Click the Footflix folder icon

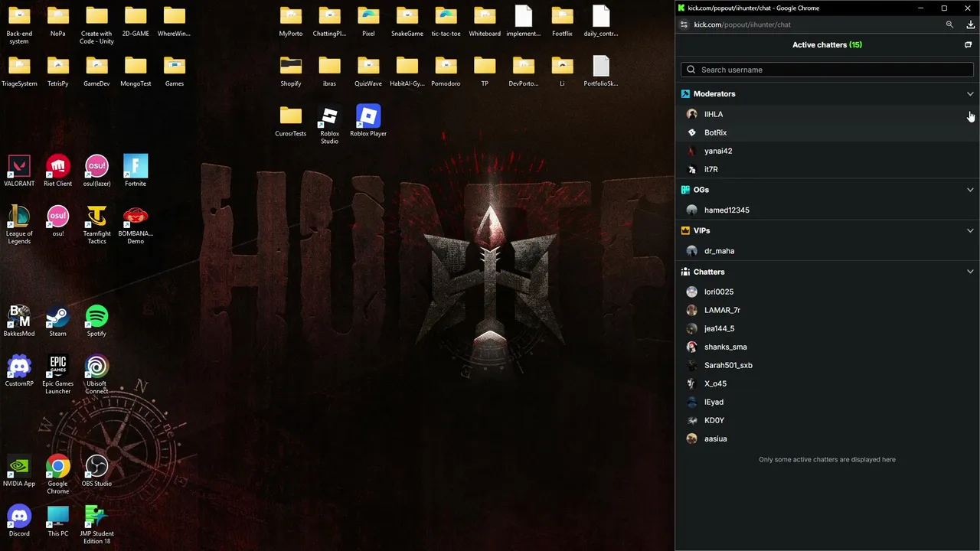click(562, 21)
